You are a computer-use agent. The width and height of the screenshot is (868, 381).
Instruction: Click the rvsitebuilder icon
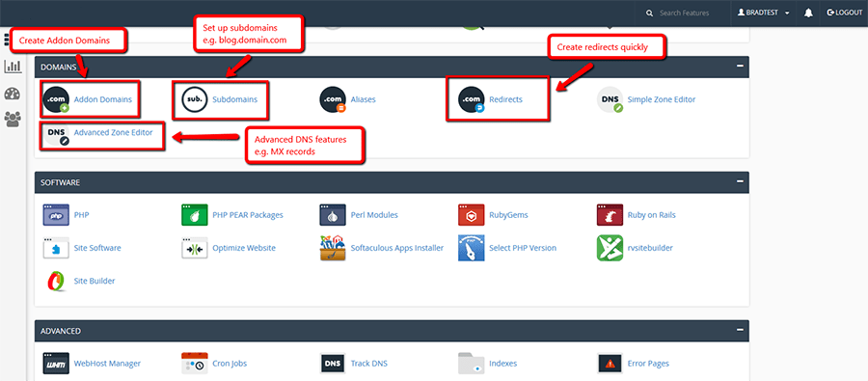(610, 248)
